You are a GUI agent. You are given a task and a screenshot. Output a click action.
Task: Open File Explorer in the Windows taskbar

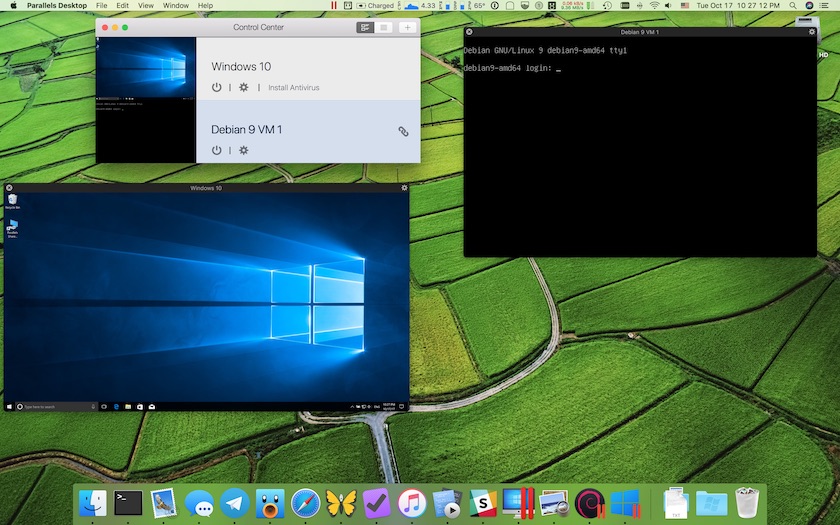pos(128,407)
